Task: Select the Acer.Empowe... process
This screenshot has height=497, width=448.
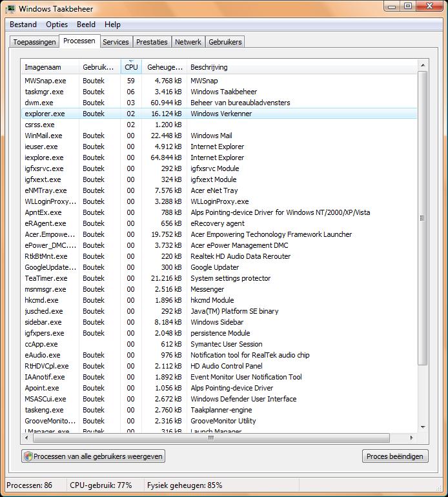Action: [x=219, y=234]
